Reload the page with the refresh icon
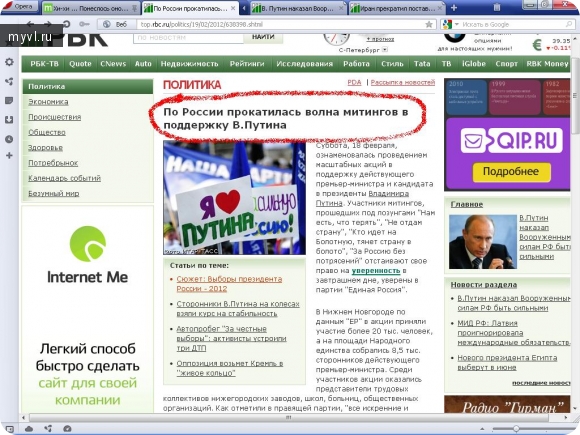The image size is (580, 435). [67, 24]
